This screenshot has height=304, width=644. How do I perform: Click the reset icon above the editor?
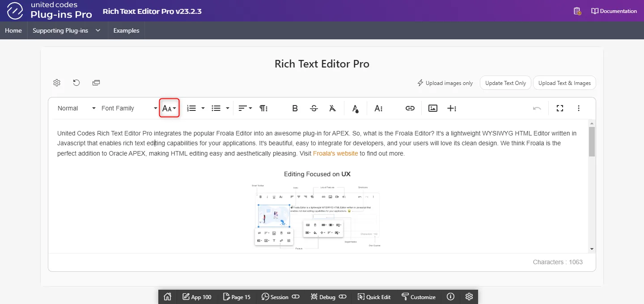coord(76,83)
